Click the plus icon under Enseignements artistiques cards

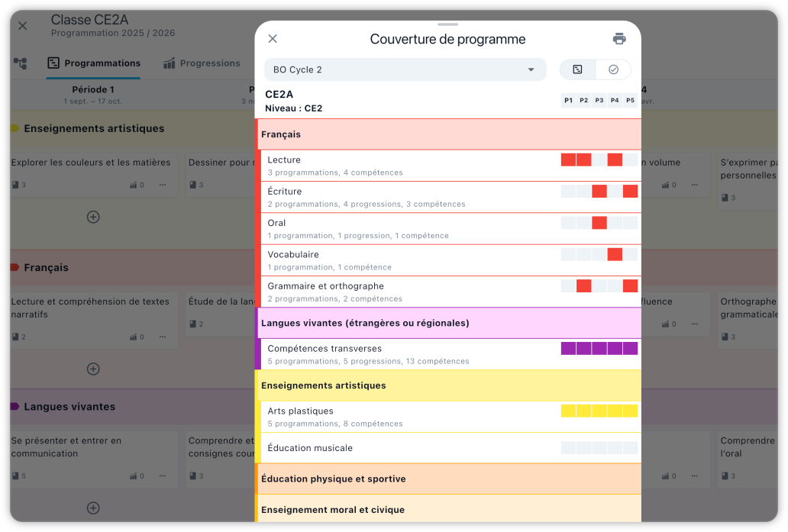tap(93, 217)
